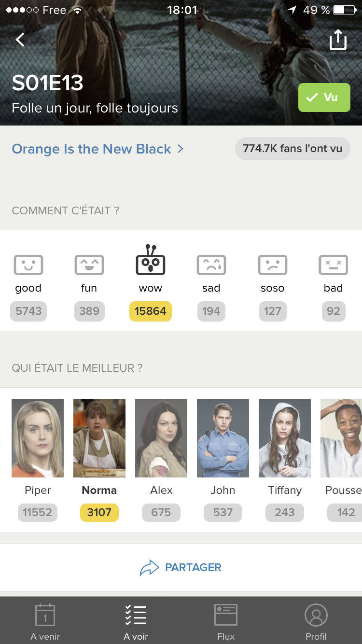Toggle the green Vu watched button
The height and width of the screenshot is (644, 362).
324,98
